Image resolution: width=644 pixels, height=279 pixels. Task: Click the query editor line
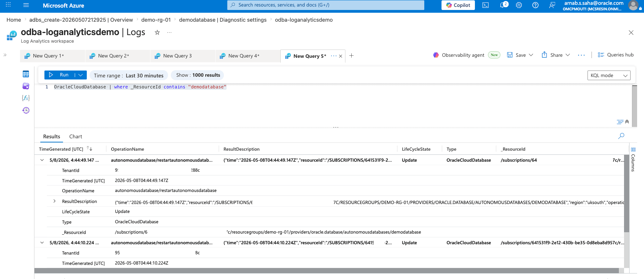(140, 87)
